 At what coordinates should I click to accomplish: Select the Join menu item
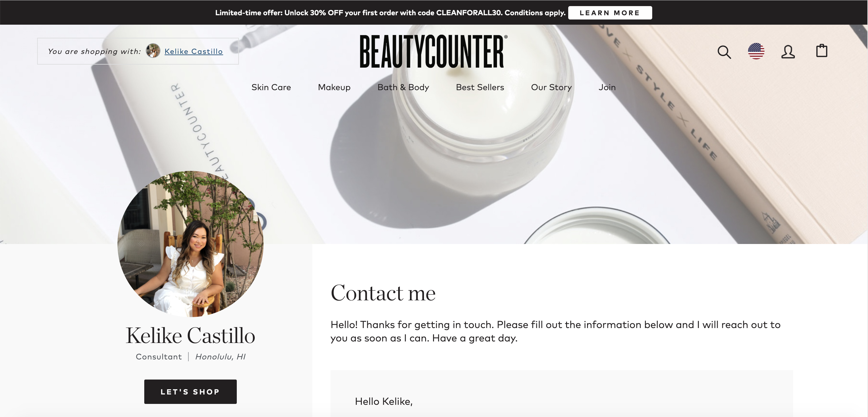607,87
